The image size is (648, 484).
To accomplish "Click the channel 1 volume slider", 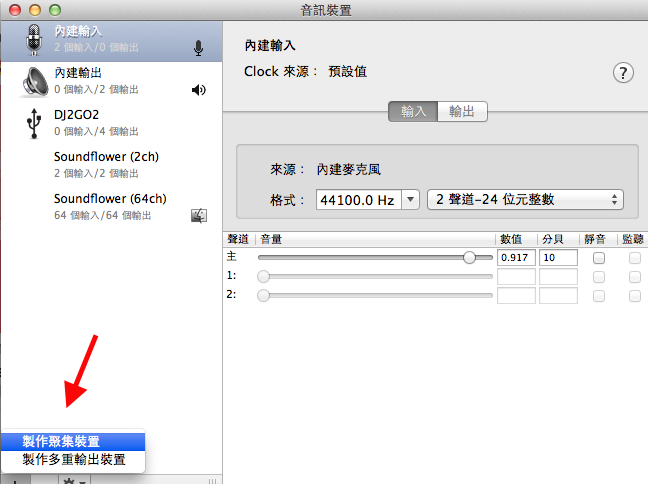I will coord(375,277).
